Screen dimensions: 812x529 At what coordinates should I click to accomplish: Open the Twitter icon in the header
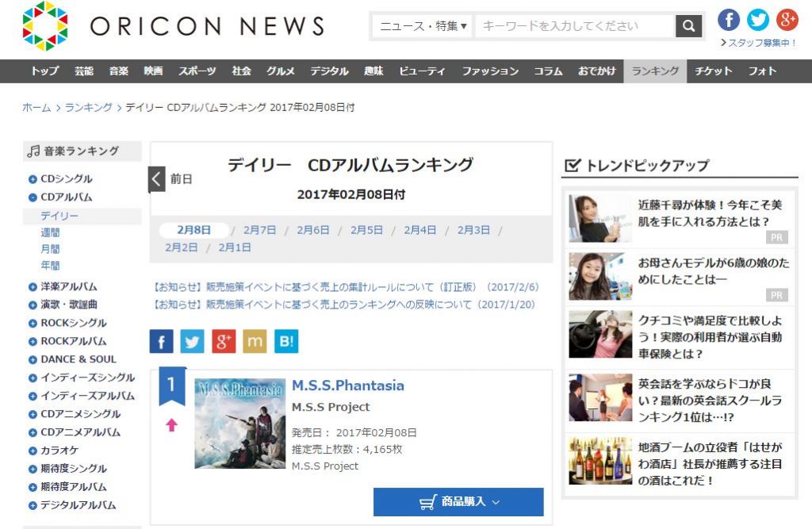pyautogui.click(x=758, y=20)
